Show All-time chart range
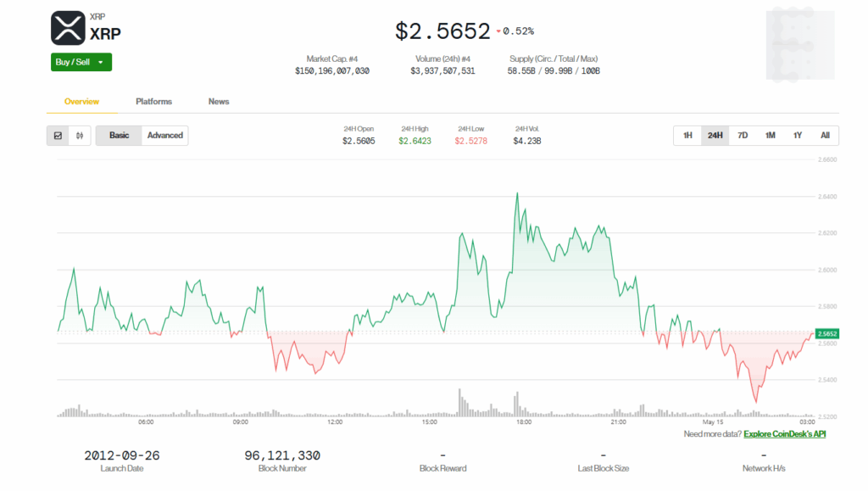The height and width of the screenshot is (491, 868). tap(825, 136)
